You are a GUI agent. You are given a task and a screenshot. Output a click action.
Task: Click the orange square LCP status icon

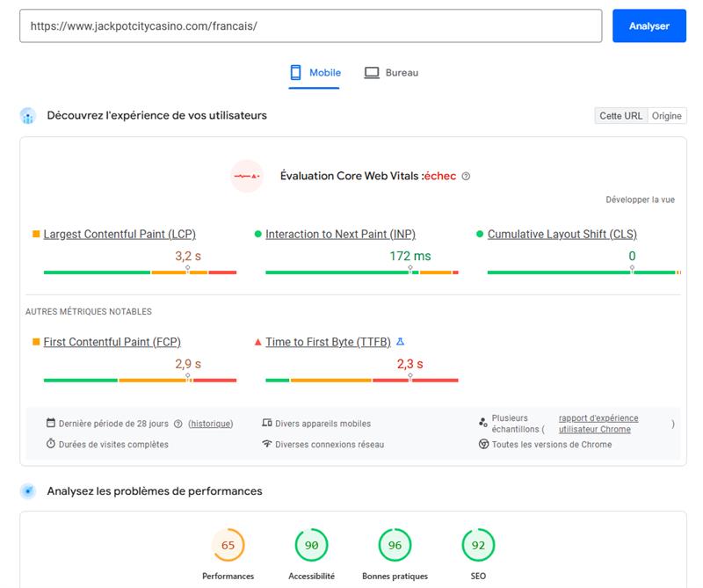(x=36, y=234)
